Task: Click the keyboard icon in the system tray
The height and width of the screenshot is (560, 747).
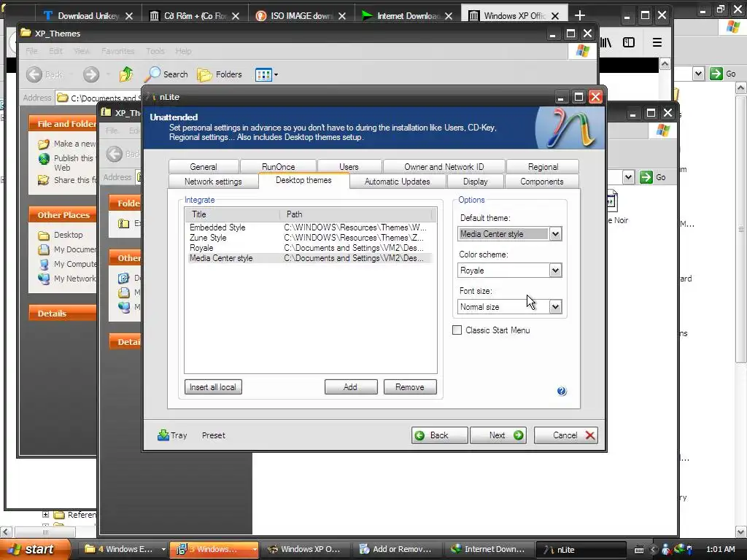Action: 639,550
